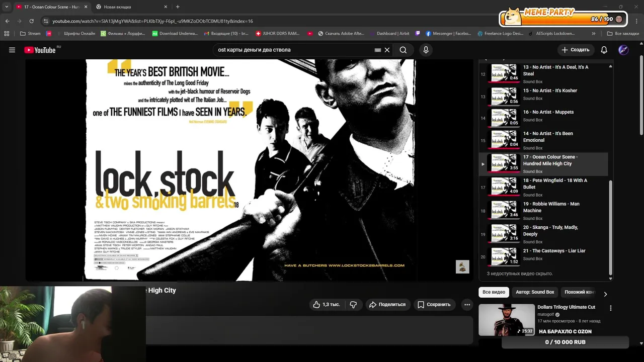Play 21 - The Castaways - Liar Liar
644x362 pixels.
pos(543,256)
